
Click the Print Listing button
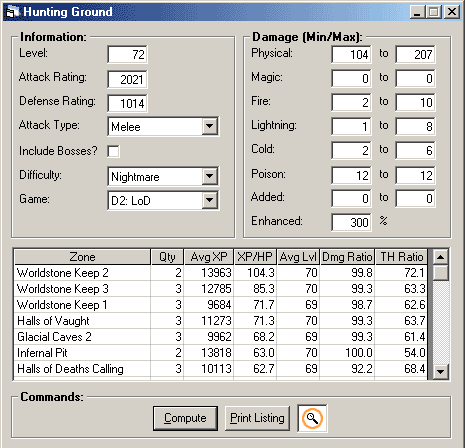point(257,418)
